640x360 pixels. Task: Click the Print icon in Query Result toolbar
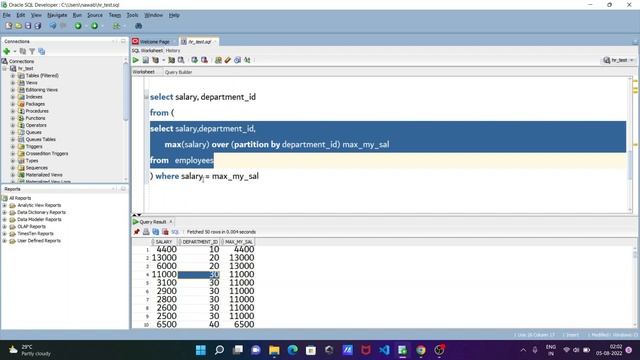146,232
